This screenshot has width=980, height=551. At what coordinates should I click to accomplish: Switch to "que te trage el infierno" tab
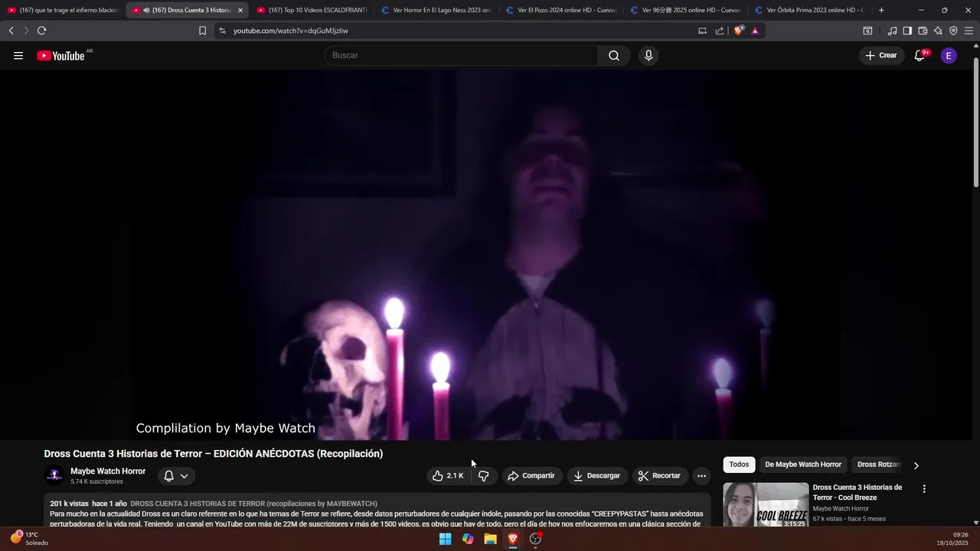click(x=63, y=10)
